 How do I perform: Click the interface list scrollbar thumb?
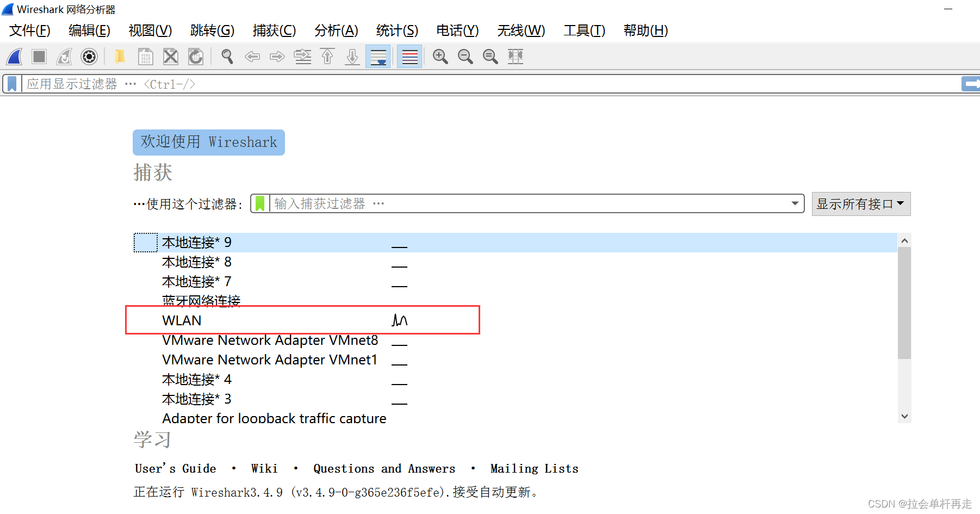[904, 303]
